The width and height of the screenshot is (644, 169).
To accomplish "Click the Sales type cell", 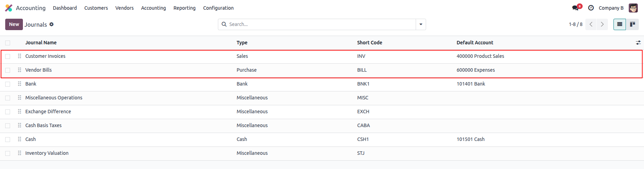I will pos(242,56).
